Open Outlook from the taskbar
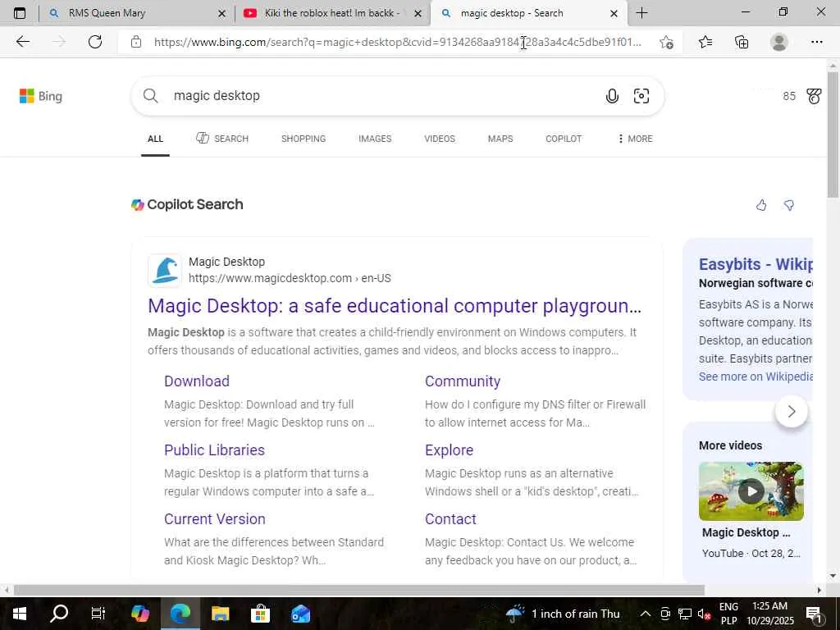840x630 pixels. click(300, 614)
